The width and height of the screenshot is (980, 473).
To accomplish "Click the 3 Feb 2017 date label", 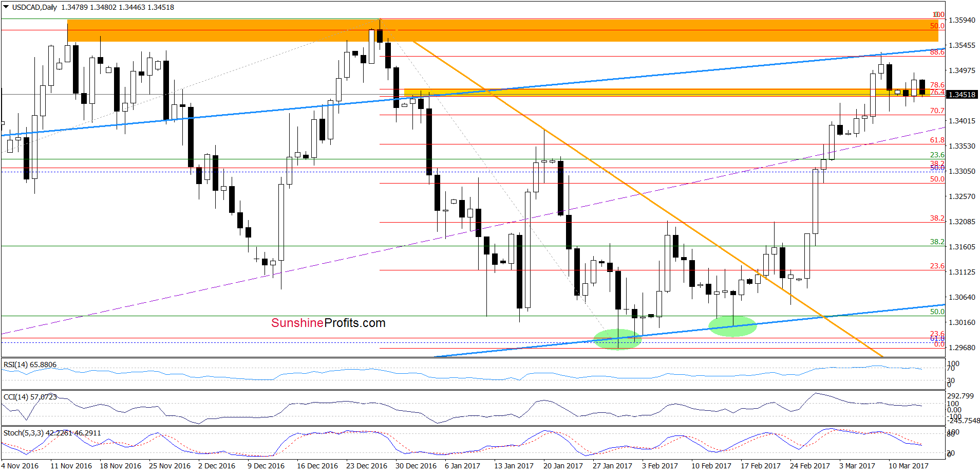I will 660,466.
